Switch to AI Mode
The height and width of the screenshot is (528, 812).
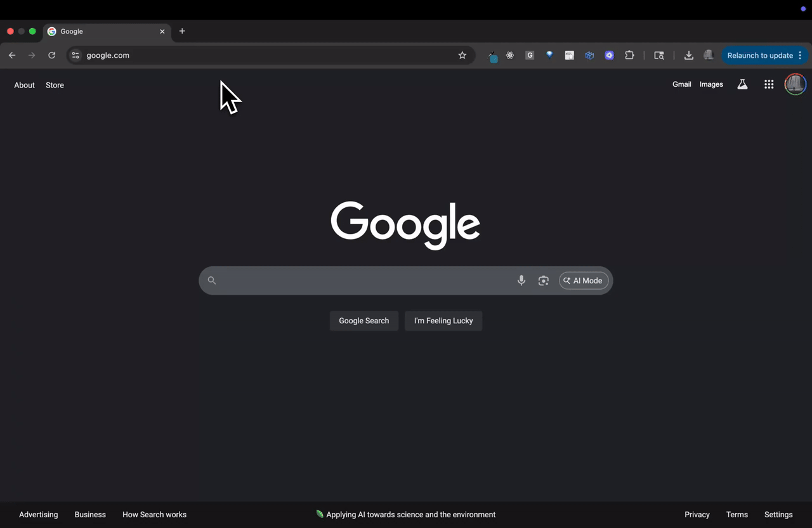click(584, 281)
